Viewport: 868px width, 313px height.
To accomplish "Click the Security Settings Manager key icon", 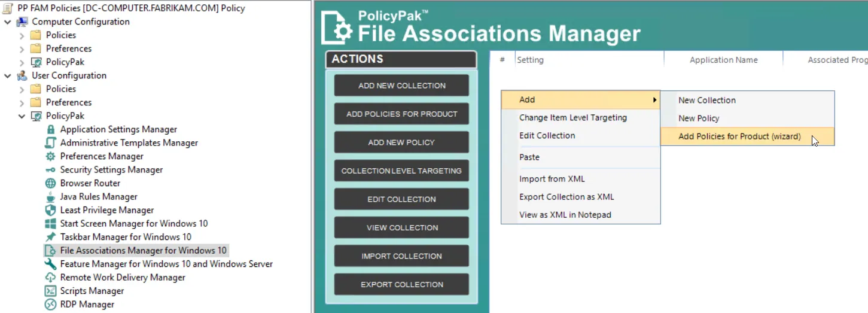I will point(50,170).
